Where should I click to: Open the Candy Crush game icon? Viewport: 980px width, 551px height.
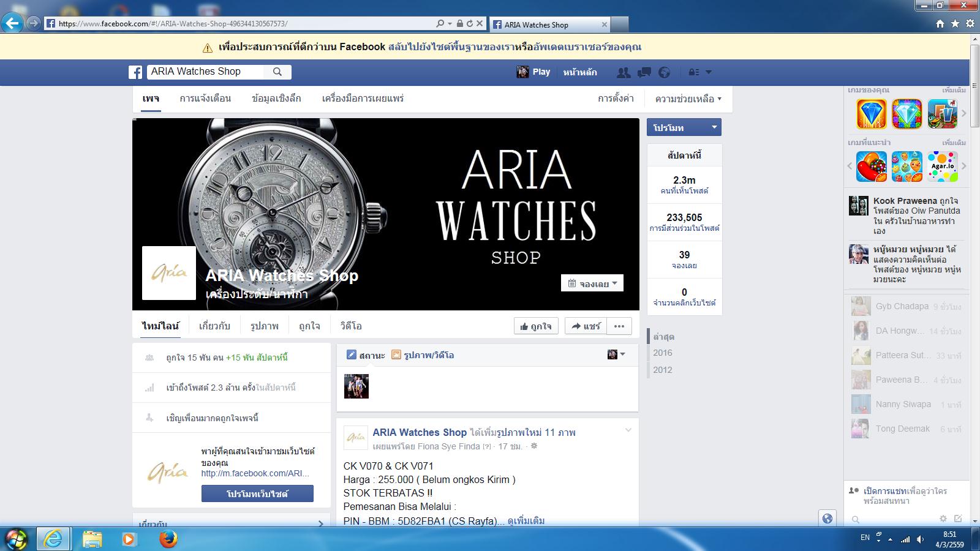point(871,167)
